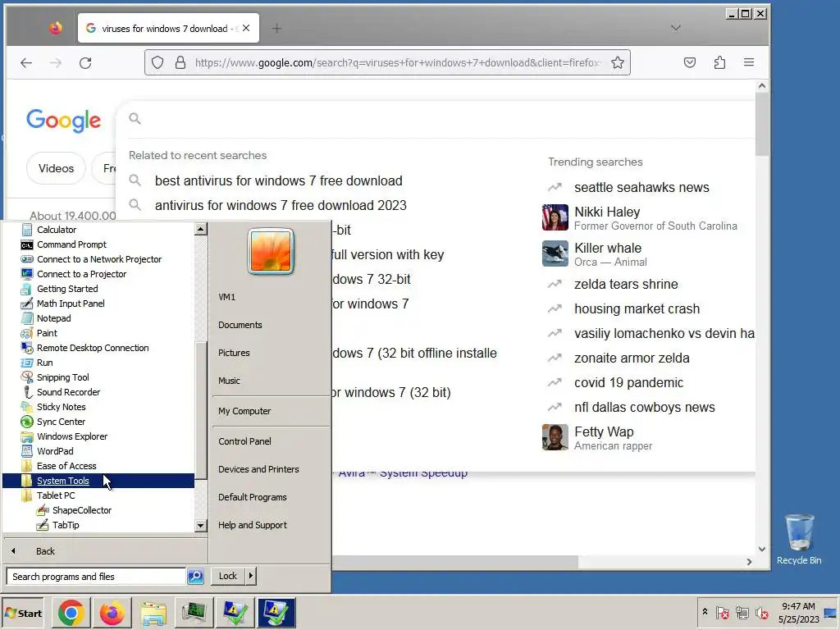Open the Recycle Bin on the desktop
The width and height of the screenshot is (840, 630).
(799, 539)
